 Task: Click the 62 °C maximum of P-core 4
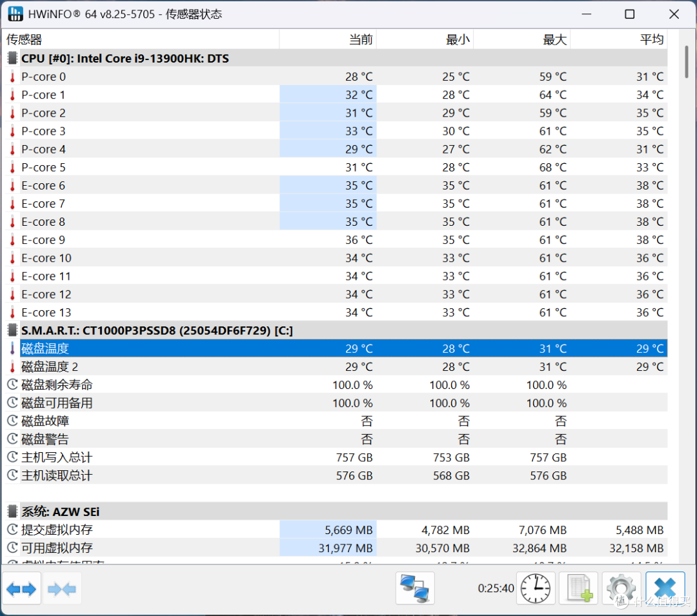(x=553, y=149)
